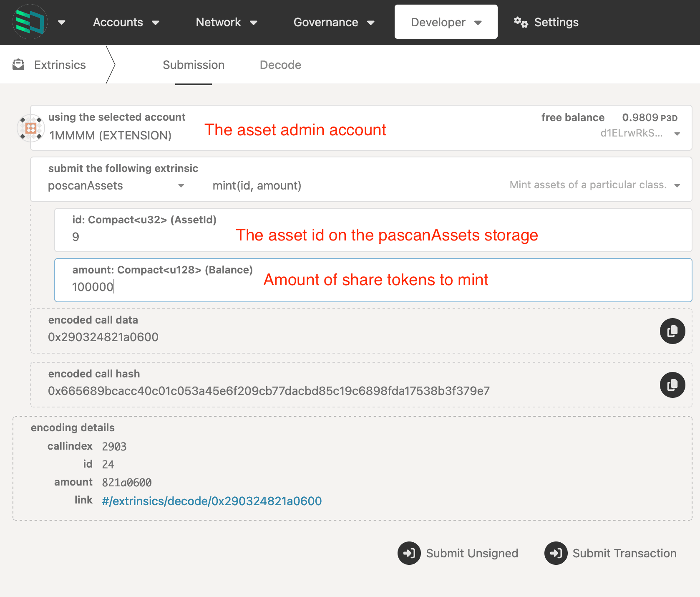700x597 pixels.
Task: Click the Extrinsics envelope icon
Action: 18,64
